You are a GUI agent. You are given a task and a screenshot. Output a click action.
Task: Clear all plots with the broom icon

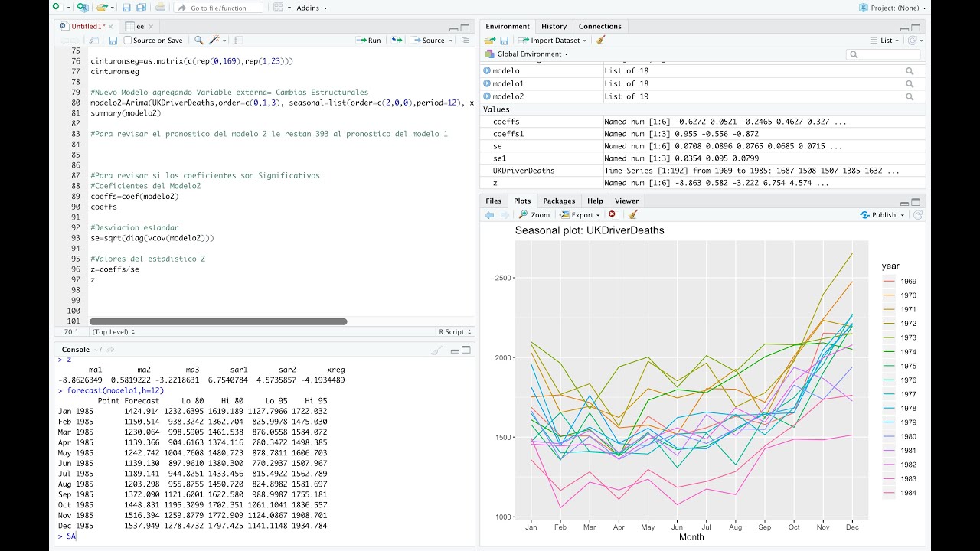pos(633,214)
